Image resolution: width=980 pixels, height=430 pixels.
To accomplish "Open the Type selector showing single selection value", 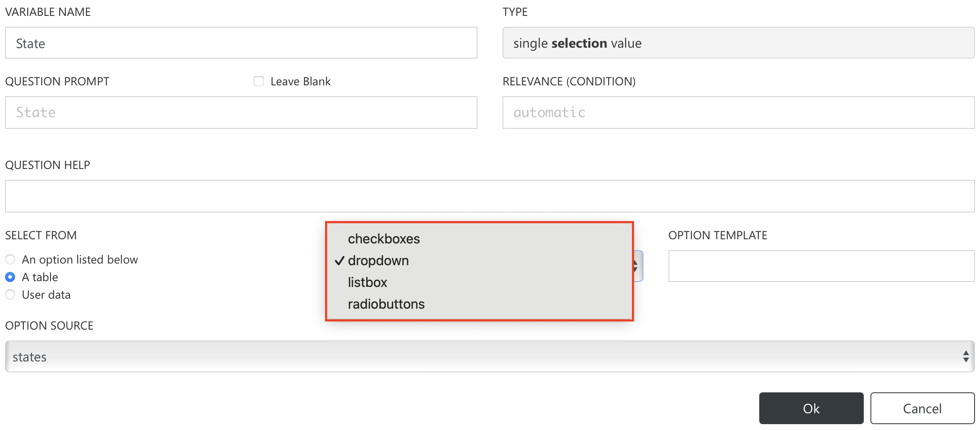I will (738, 43).
